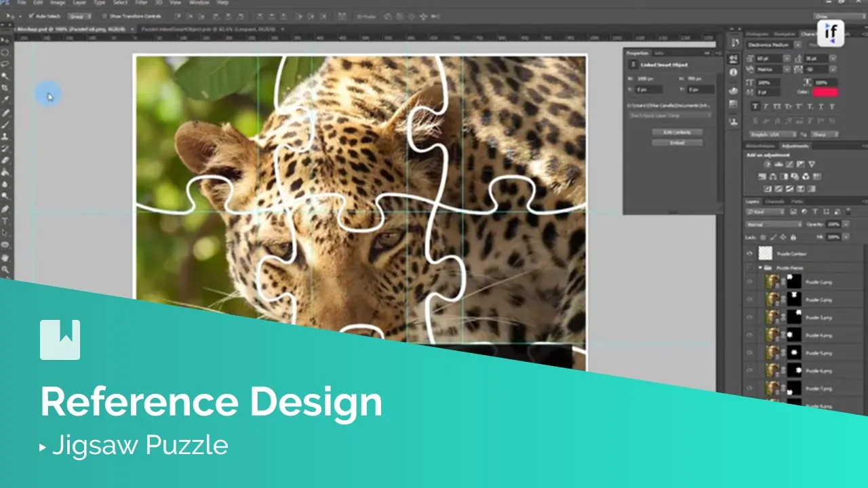Select the Path Selection tool

click(5, 232)
